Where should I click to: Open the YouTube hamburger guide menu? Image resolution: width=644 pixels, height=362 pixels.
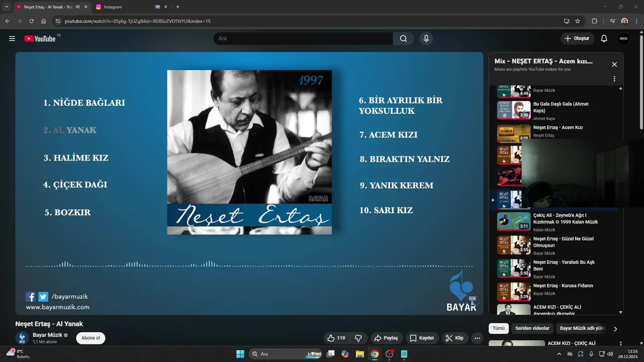tap(12, 39)
